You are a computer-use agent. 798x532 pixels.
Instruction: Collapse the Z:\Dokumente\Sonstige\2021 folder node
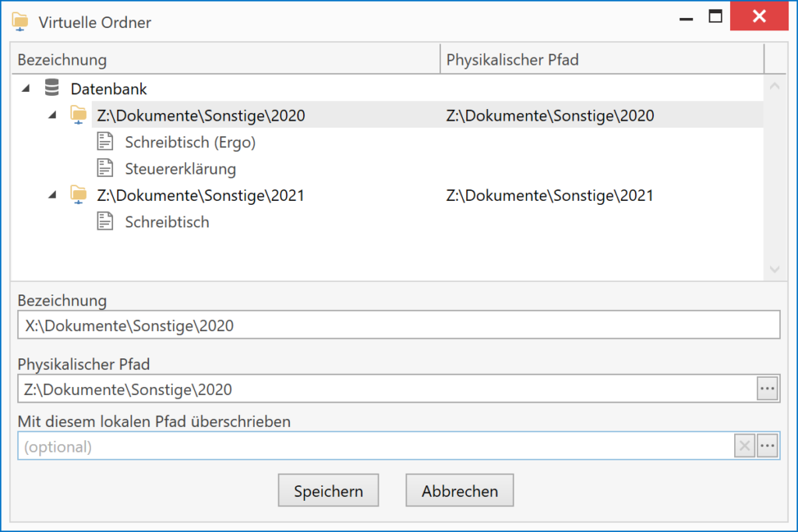click(52, 195)
